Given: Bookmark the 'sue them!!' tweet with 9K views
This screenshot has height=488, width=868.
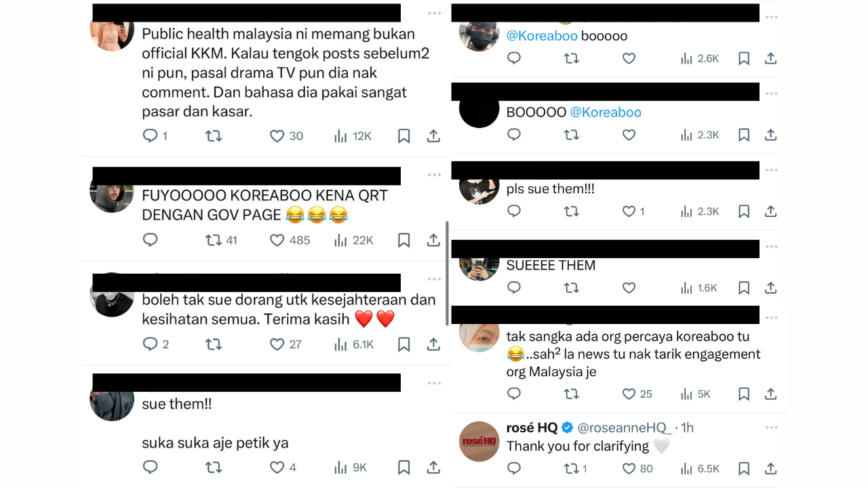Looking at the screenshot, I should (403, 467).
